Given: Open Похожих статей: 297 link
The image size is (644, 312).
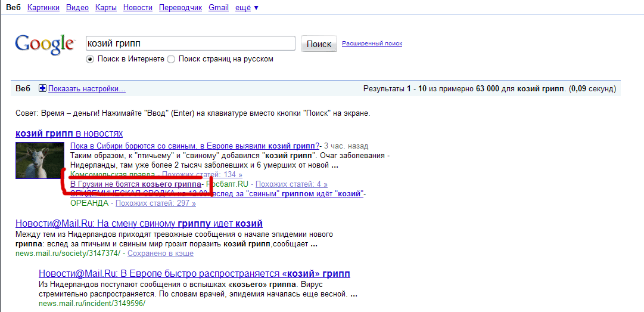Looking at the screenshot, I should [x=155, y=203].
